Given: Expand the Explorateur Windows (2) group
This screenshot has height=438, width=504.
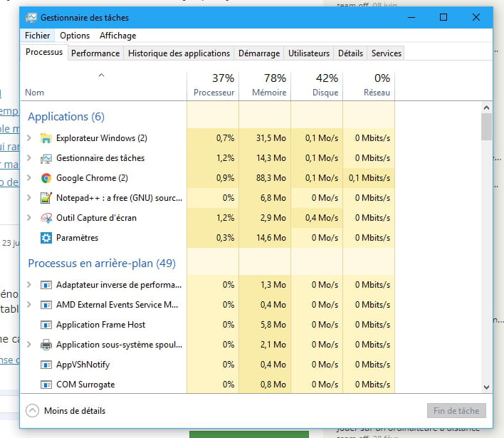Looking at the screenshot, I should [29, 138].
